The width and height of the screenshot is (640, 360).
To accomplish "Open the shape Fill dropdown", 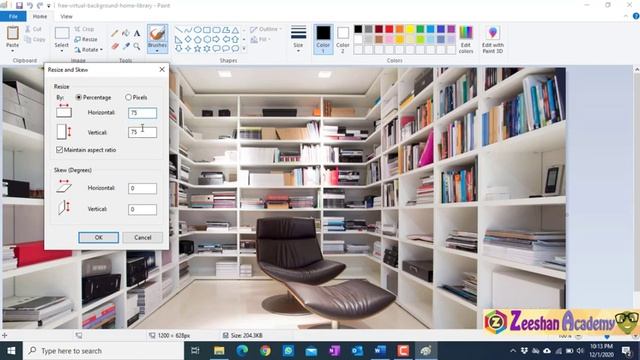I will [x=260, y=40].
